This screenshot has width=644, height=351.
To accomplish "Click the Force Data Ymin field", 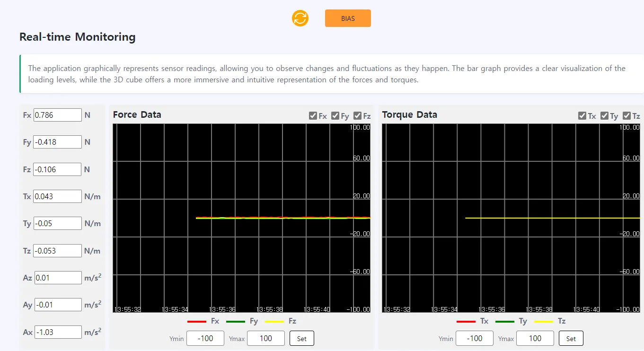I will [x=205, y=338].
